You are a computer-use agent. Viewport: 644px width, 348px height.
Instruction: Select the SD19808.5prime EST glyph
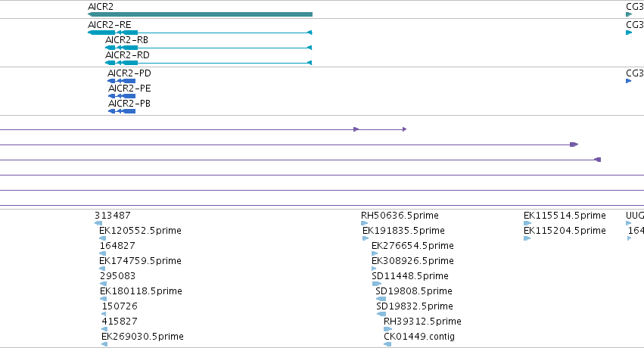[x=381, y=299]
